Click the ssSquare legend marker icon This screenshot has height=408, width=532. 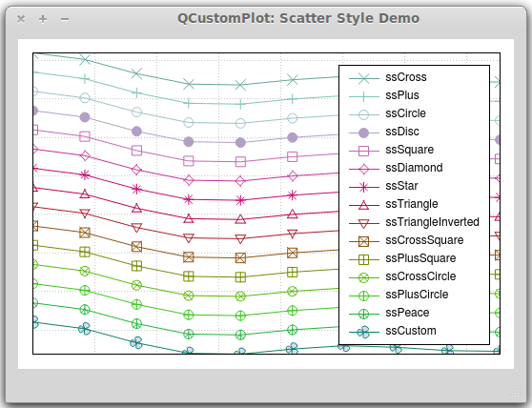pos(363,151)
